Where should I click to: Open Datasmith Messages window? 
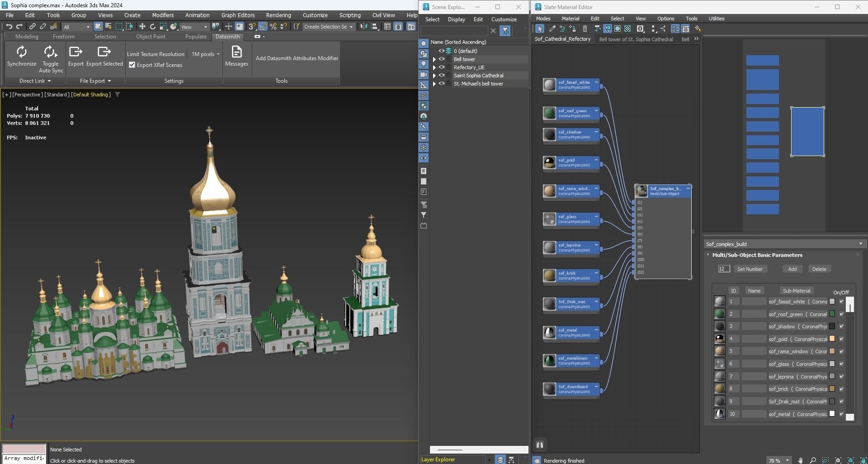pyautogui.click(x=236, y=56)
